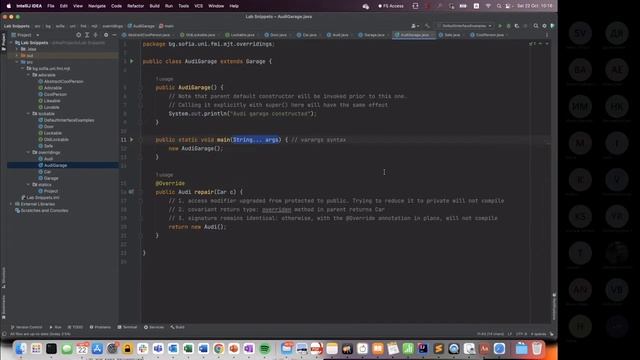The image size is (640, 360).
Task: Open the Calendar app in dock
Action: [82, 349]
